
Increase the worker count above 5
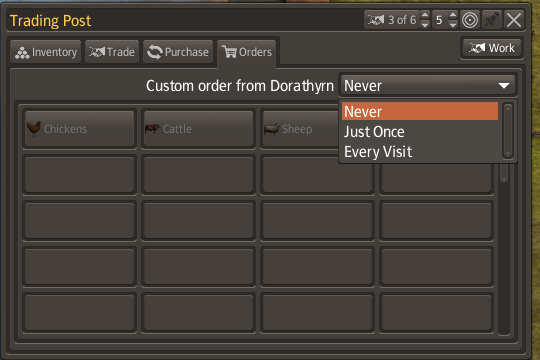pos(453,16)
